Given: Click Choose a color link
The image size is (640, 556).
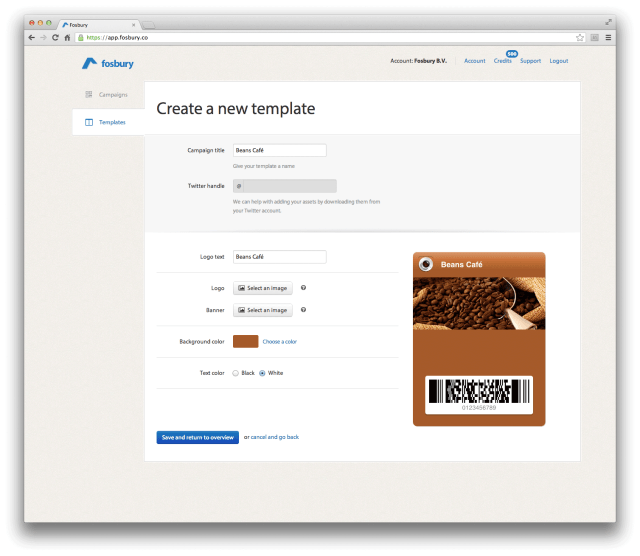Looking at the screenshot, I should [x=280, y=342].
